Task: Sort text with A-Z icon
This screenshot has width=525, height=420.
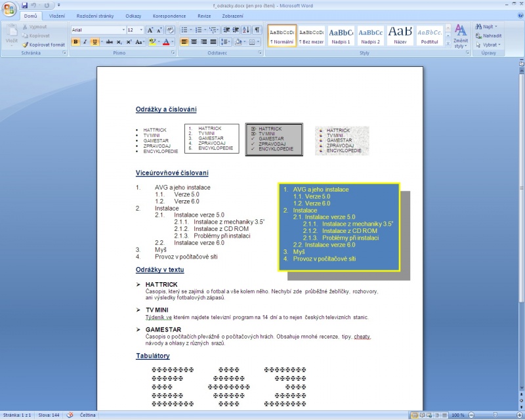Action: click(246, 30)
